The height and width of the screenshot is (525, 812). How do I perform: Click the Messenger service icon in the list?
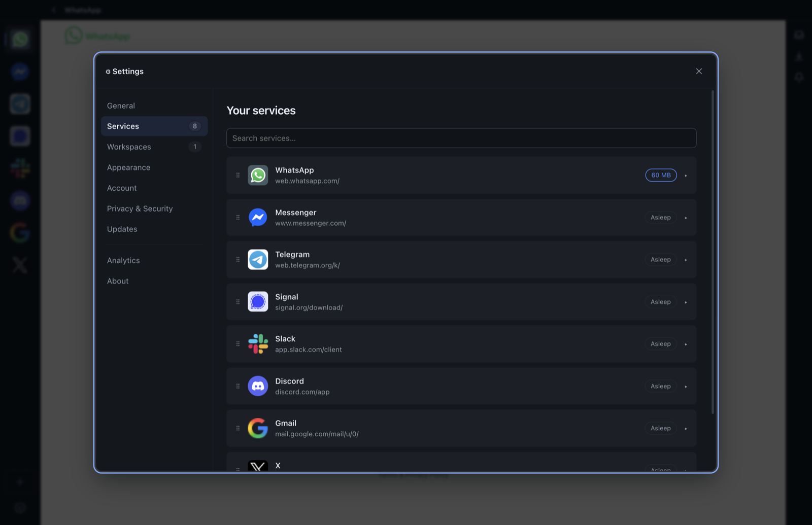click(x=258, y=217)
